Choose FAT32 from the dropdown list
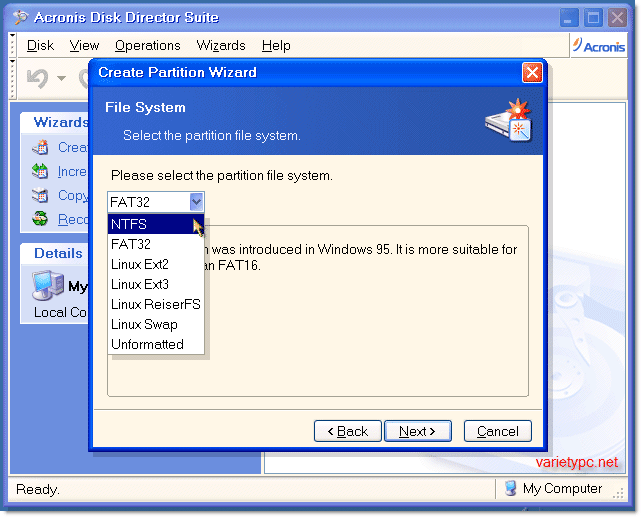The width and height of the screenshot is (641, 517). tap(156, 244)
